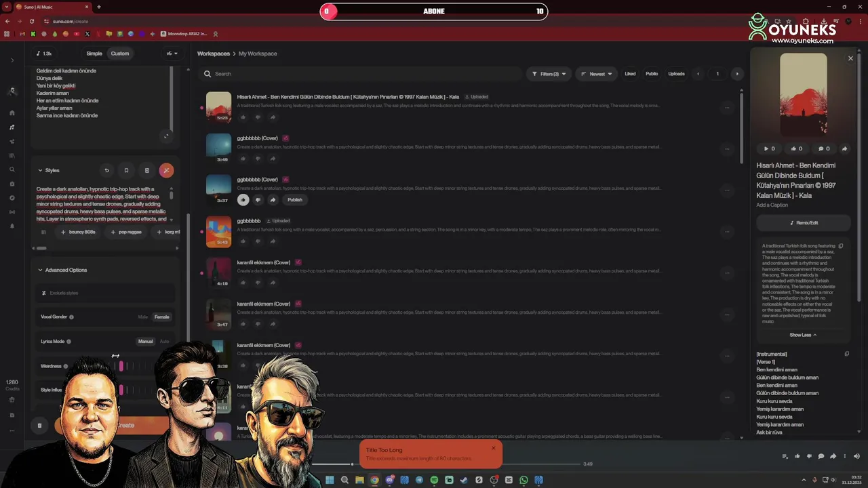868x488 pixels.
Task: Click Workspaces in the breadcrumb
Action: (214, 54)
